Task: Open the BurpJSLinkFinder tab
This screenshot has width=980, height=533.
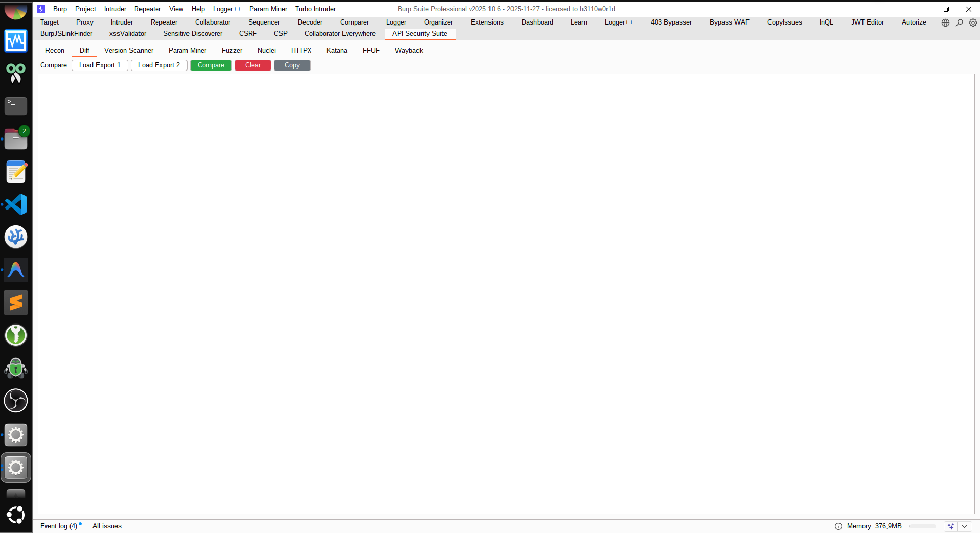Action: [66, 34]
